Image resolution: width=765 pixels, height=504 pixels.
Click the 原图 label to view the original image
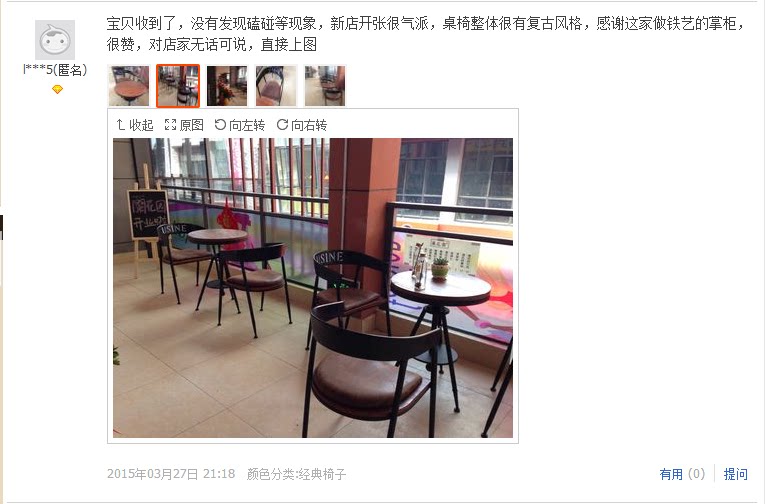tap(191, 125)
